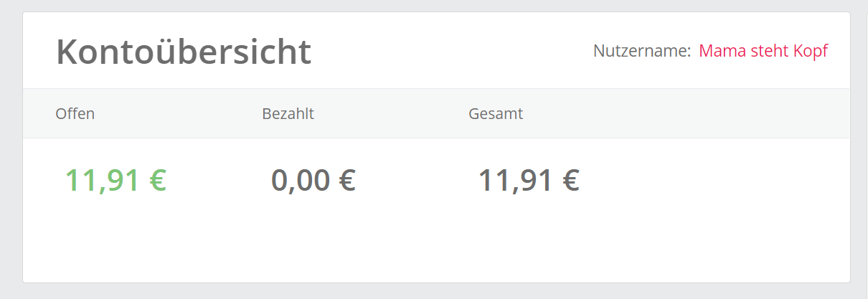Image resolution: width=868 pixels, height=299 pixels.
Task: Click the paid amount 0,00
Action: [301, 180]
